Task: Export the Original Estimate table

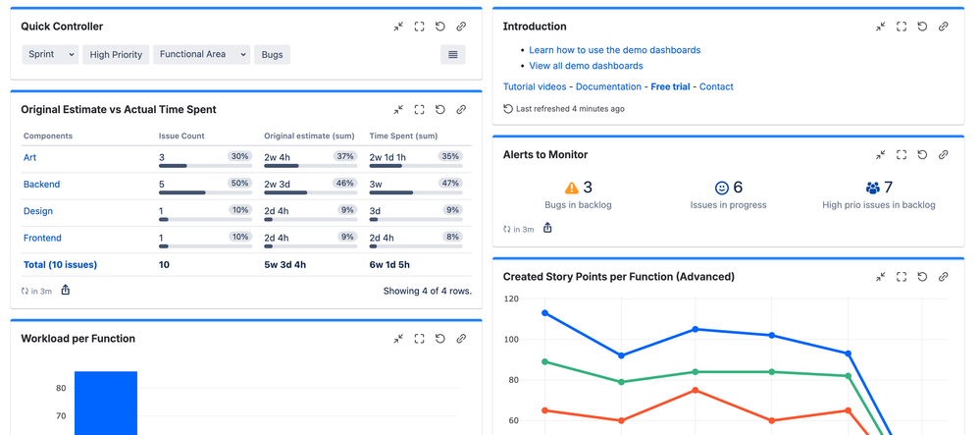Action: [66, 291]
